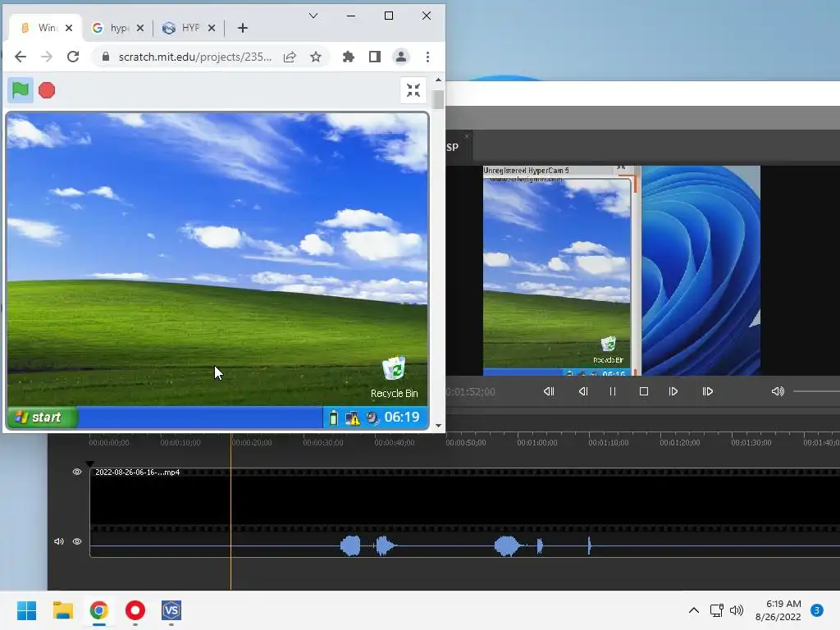Click timeline ruler at 00:01:00;00
Viewport: 840px width, 630px height.
[x=536, y=443]
